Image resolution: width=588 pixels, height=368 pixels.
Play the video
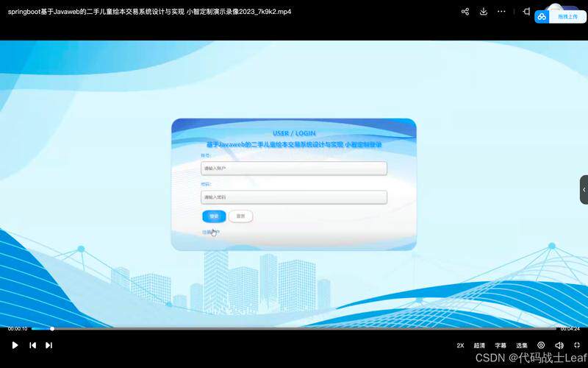(x=15, y=345)
